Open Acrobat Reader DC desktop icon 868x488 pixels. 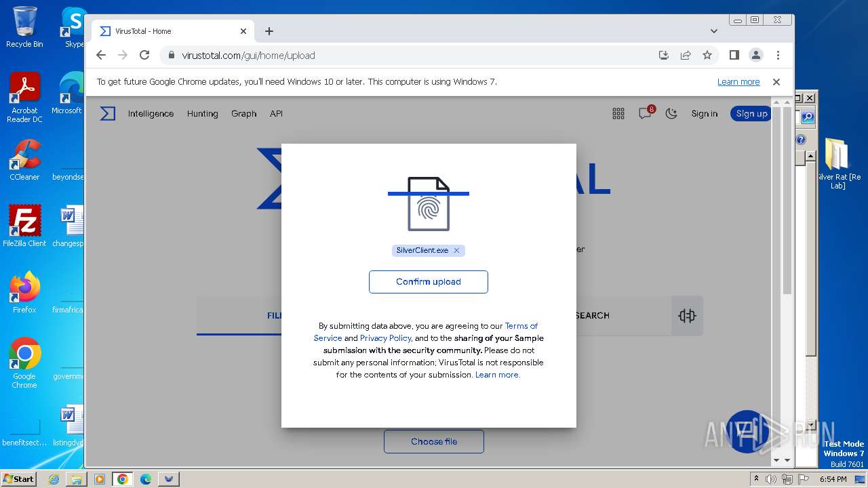click(x=24, y=98)
